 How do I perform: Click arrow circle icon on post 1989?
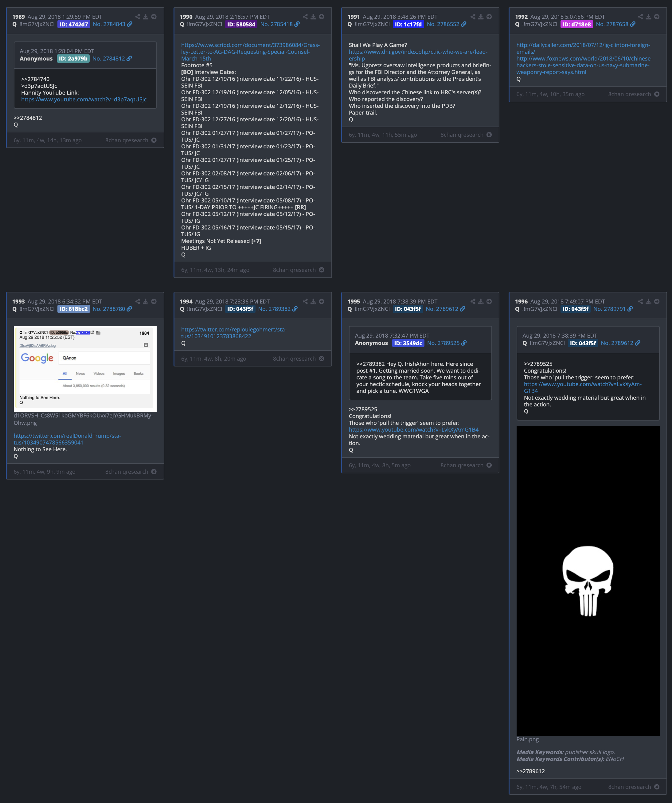pos(154,17)
